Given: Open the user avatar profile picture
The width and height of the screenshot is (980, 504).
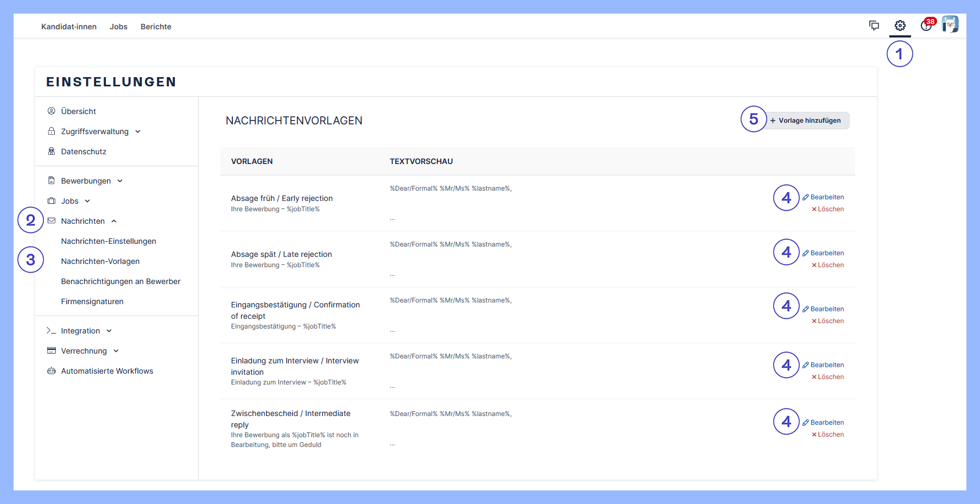Looking at the screenshot, I should pos(950,24).
